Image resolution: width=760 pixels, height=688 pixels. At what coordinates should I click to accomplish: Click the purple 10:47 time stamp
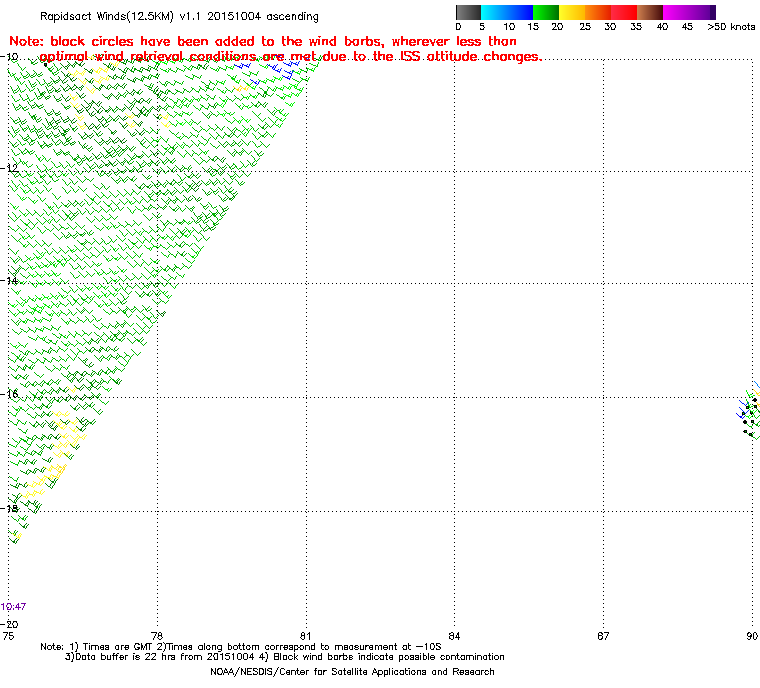pyautogui.click(x=14, y=607)
